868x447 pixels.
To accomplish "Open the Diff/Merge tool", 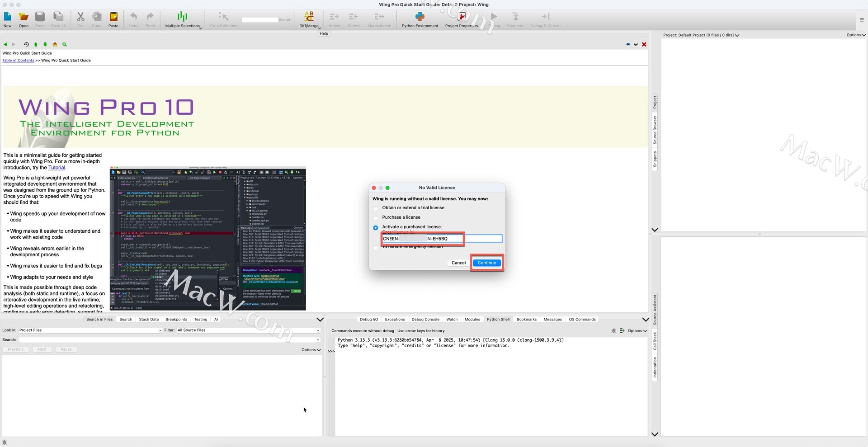I will [309, 17].
